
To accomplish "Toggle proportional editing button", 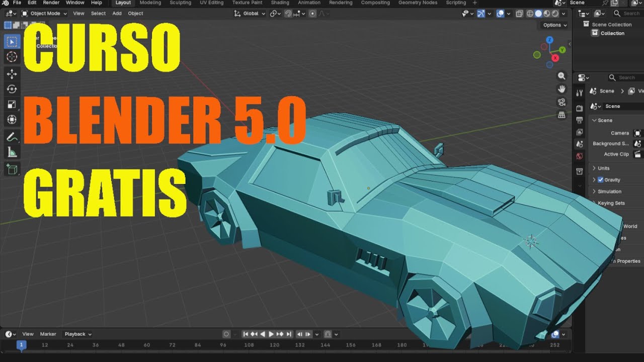I will pyautogui.click(x=313, y=14).
